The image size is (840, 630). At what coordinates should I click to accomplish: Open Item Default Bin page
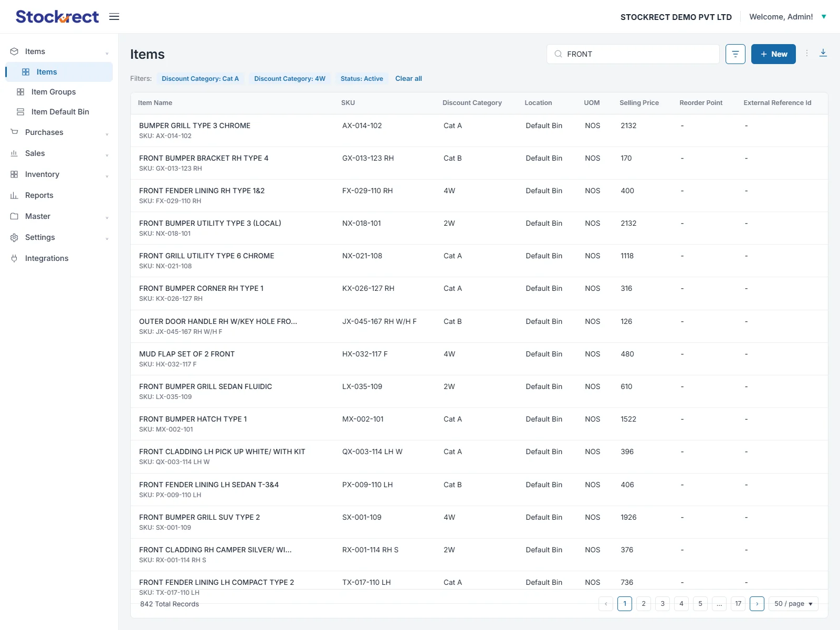[x=59, y=112]
